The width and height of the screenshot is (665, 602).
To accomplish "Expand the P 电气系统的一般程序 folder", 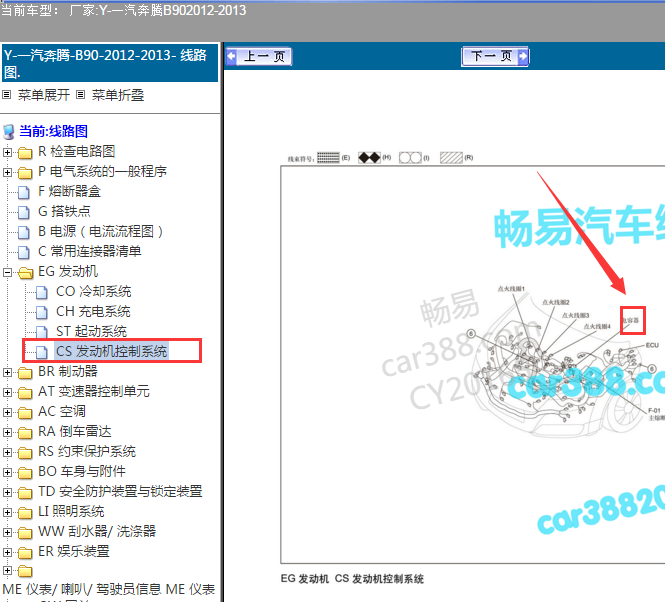I will (x=7, y=172).
